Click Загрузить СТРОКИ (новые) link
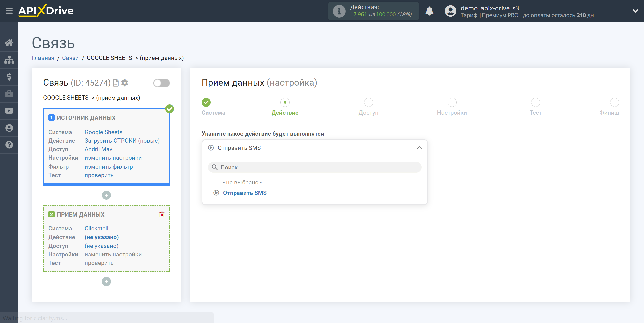This screenshot has height=323, width=644. 122,141
